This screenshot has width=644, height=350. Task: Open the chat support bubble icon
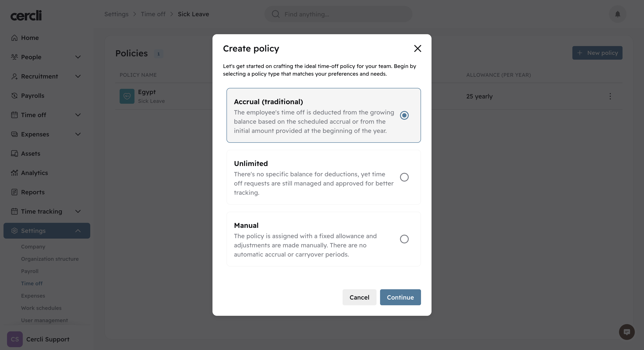[626, 332]
